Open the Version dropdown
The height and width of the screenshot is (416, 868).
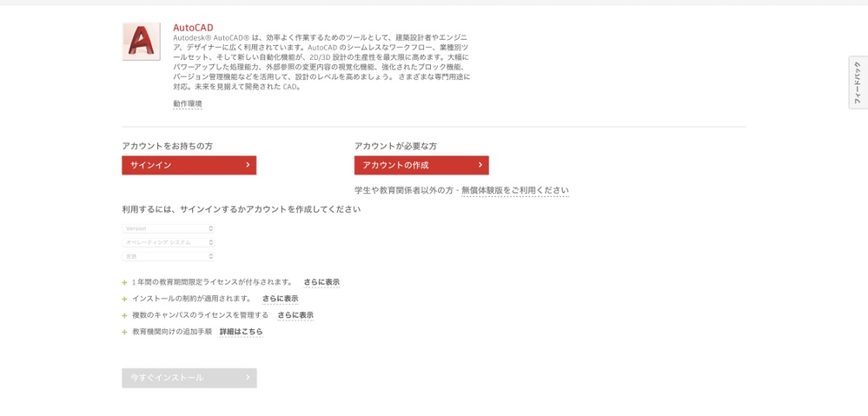tap(169, 228)
